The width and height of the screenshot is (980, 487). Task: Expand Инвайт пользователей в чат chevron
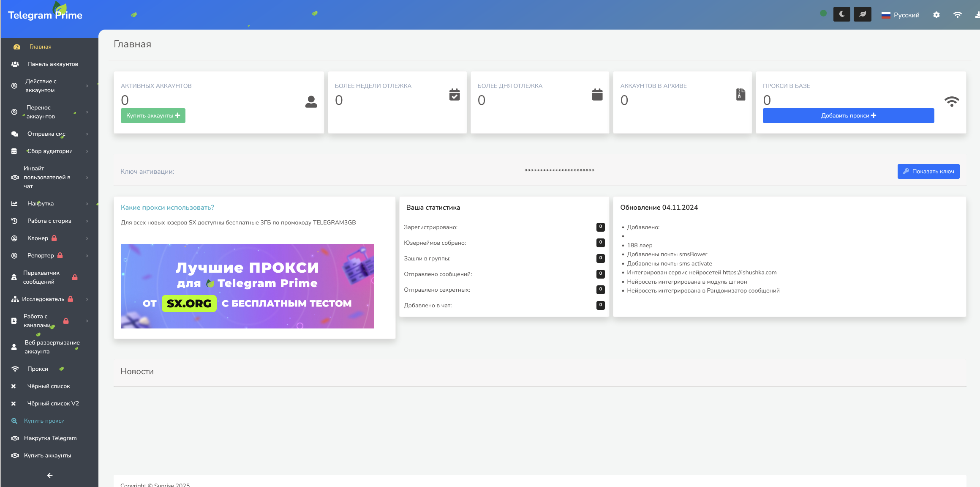(x=87, y=178)
